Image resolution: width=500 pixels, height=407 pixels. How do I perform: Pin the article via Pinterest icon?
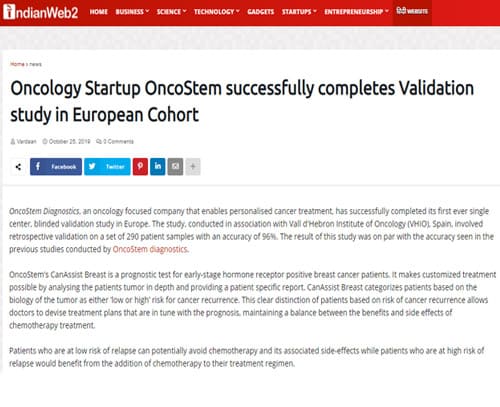pos(140,166)
